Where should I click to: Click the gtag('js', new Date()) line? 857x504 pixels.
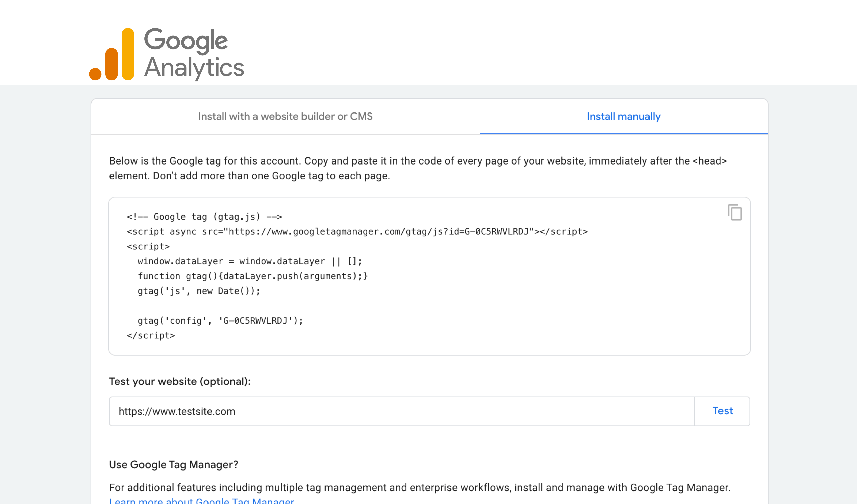pos(199,291)
